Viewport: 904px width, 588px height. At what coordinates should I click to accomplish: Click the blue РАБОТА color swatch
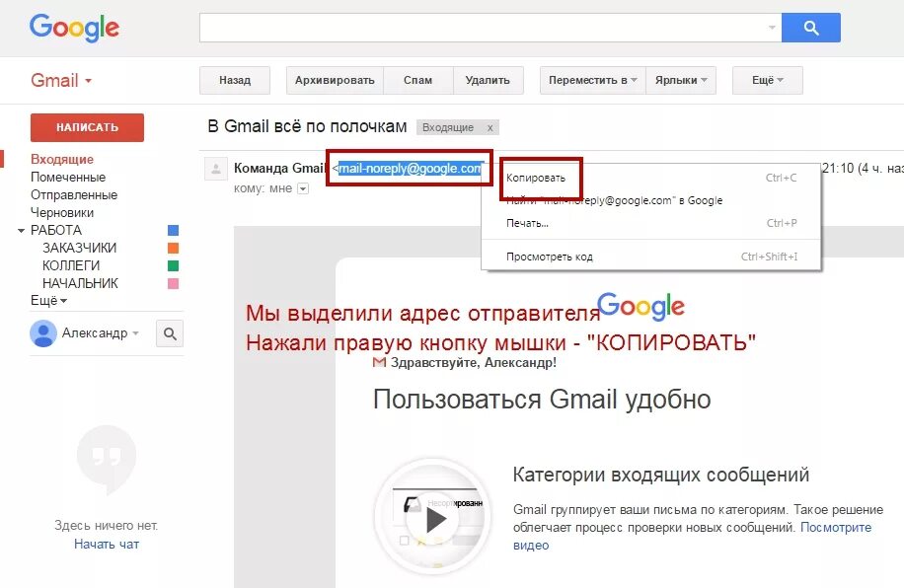(x=173, y=231)
